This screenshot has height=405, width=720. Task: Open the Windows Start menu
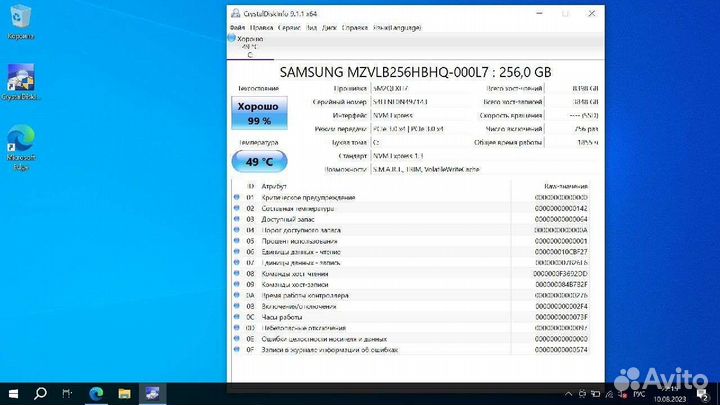pyautogui.click(x=13, y=394)
